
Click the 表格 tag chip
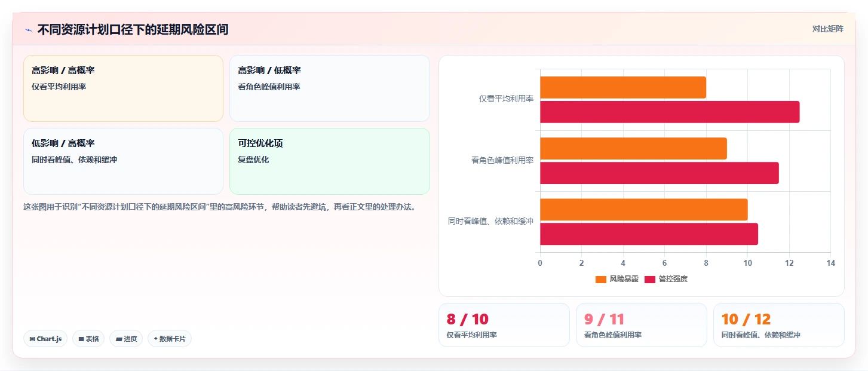point(88,339)
